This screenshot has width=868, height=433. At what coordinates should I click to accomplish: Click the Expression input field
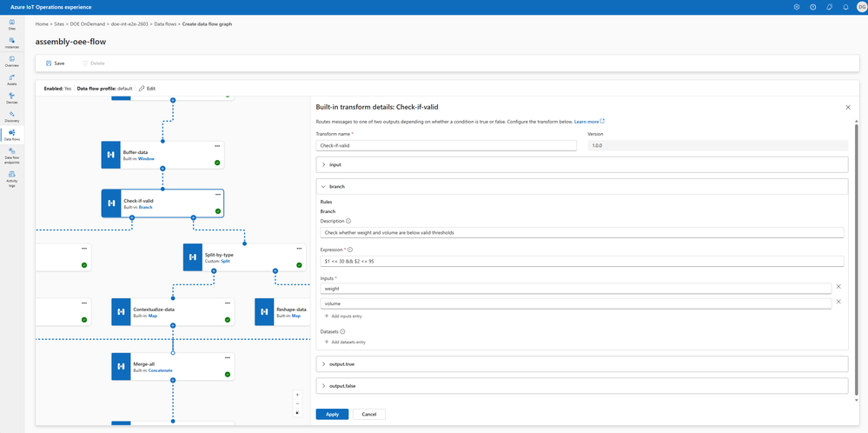(x=582, y=261)
